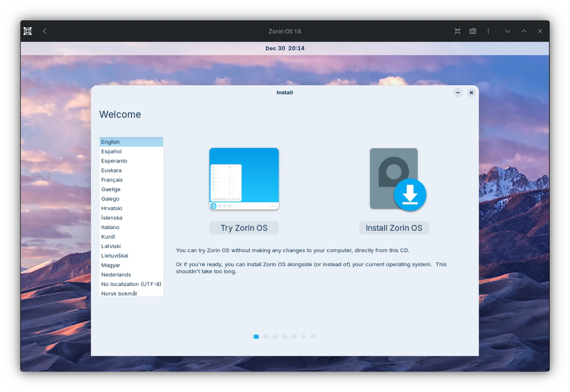
Task: Click the back arrow in the title bar
Action: coord(44,31)
